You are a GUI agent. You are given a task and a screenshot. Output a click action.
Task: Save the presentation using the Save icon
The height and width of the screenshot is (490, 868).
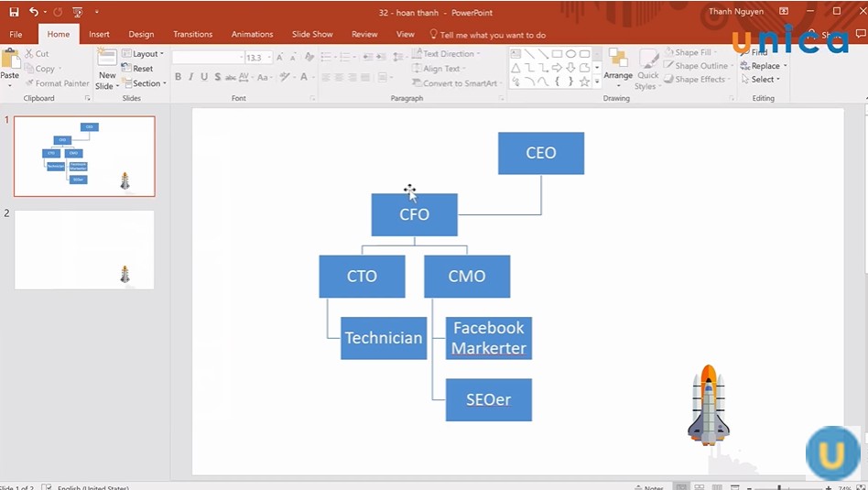click(x=14, y=12)
